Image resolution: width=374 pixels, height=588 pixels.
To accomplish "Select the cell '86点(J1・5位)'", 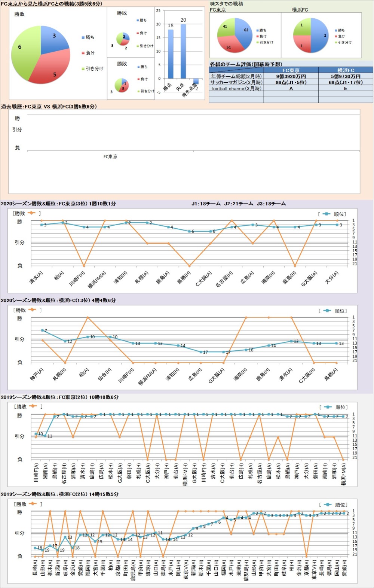I will (x=291, y=82).
